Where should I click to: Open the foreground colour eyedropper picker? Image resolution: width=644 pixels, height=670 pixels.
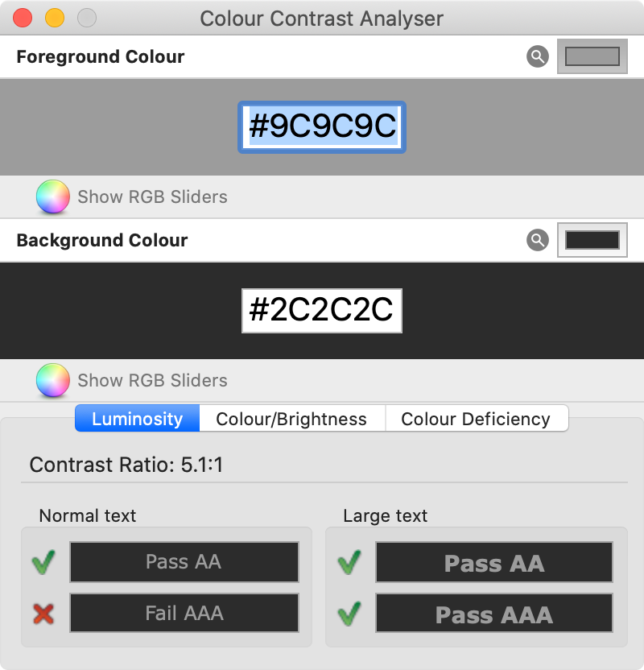pyautogui.click(x=536, y=57)
